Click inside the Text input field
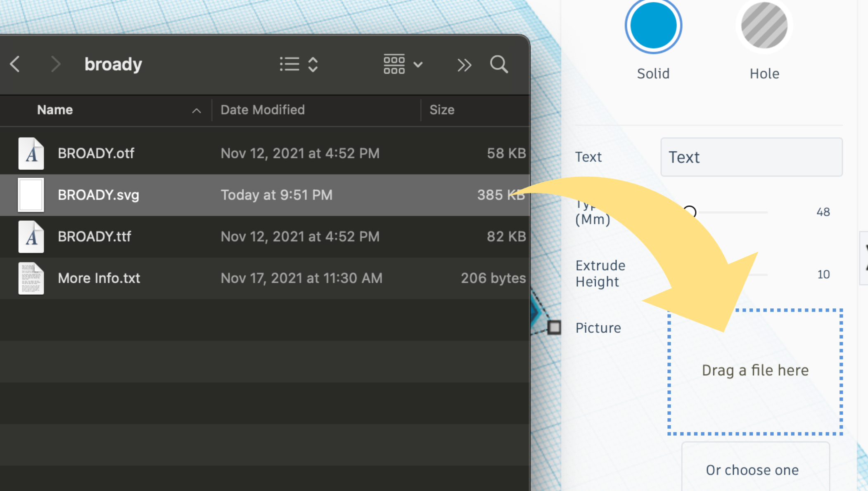The image size is (868, 491). [x=752, y=157]
